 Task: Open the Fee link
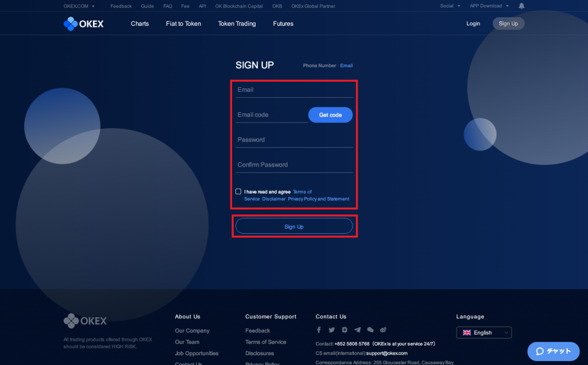(x=185, y=6)
